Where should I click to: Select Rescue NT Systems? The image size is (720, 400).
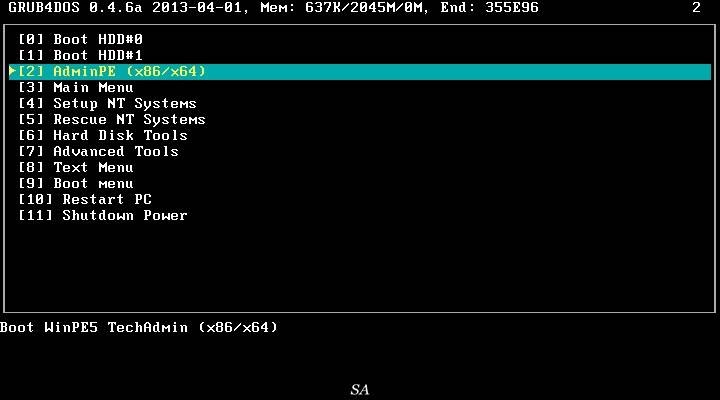[x=112, y=120]
